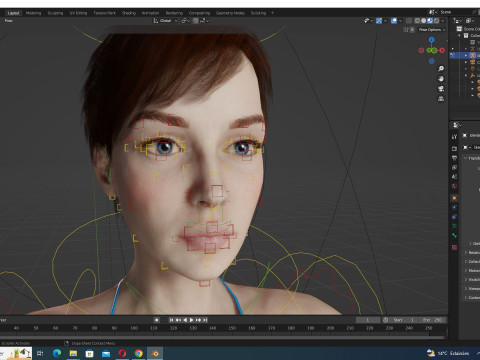Add a new workspace with plus button
Image resolution: width=480 pixels, height=360 pixels.
(x=272, y=13)
